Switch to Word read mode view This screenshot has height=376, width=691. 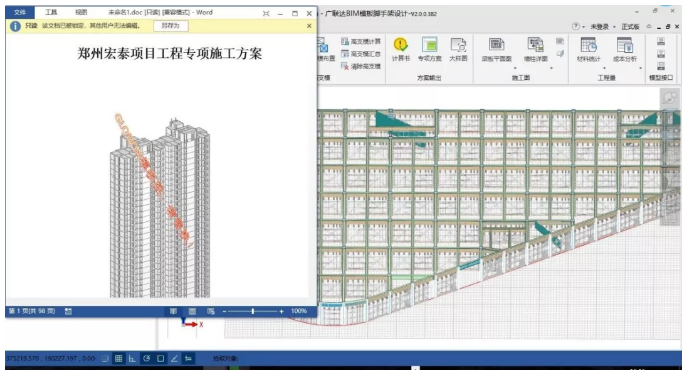pyautogui.click(x=173, y=311)
